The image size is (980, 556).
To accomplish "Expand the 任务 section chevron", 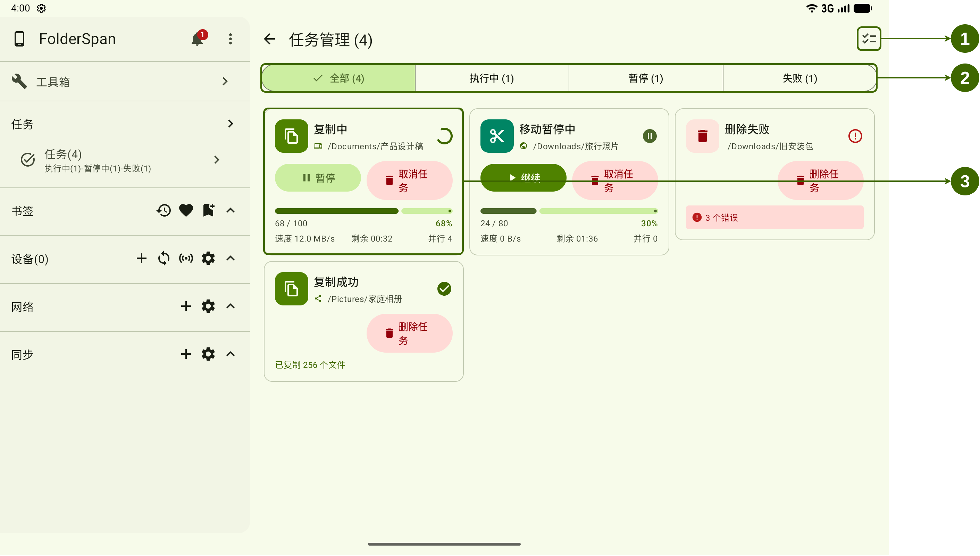I will (230, 124).
